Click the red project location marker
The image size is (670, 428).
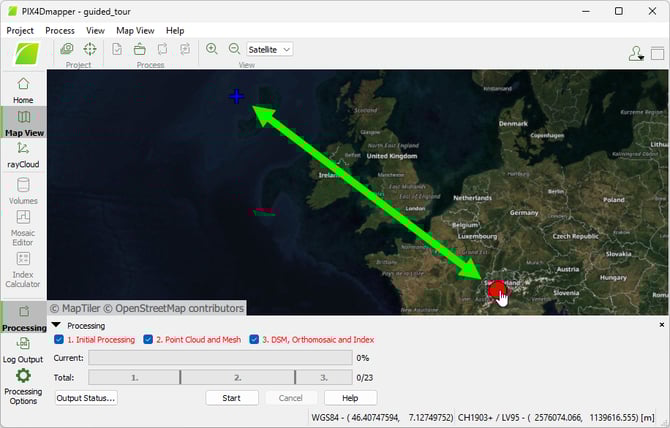click(x=496, y=289)
